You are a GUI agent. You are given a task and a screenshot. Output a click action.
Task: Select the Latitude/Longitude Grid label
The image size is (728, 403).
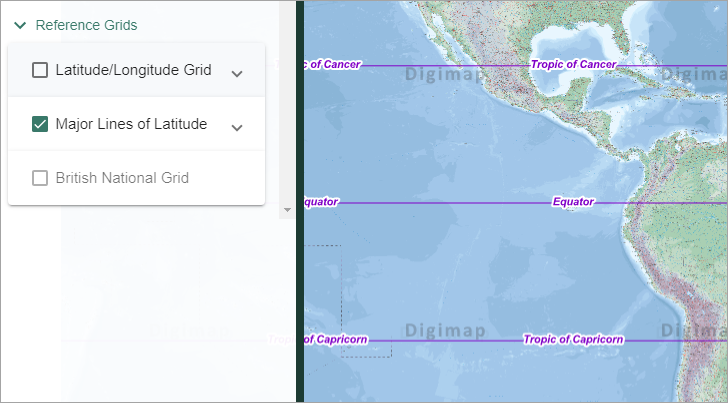pos(133,70)
